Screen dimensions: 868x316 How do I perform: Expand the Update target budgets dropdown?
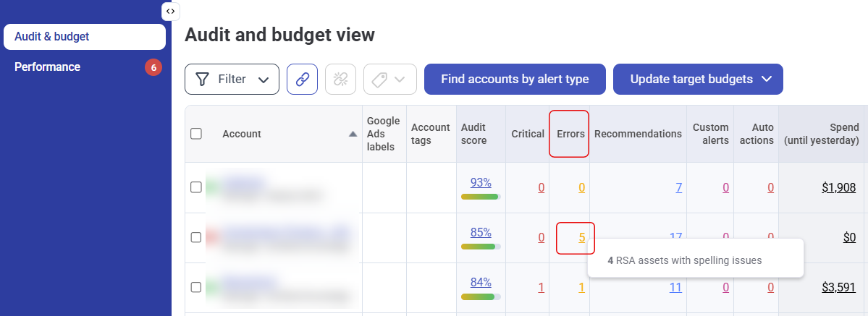coord(767,80)
